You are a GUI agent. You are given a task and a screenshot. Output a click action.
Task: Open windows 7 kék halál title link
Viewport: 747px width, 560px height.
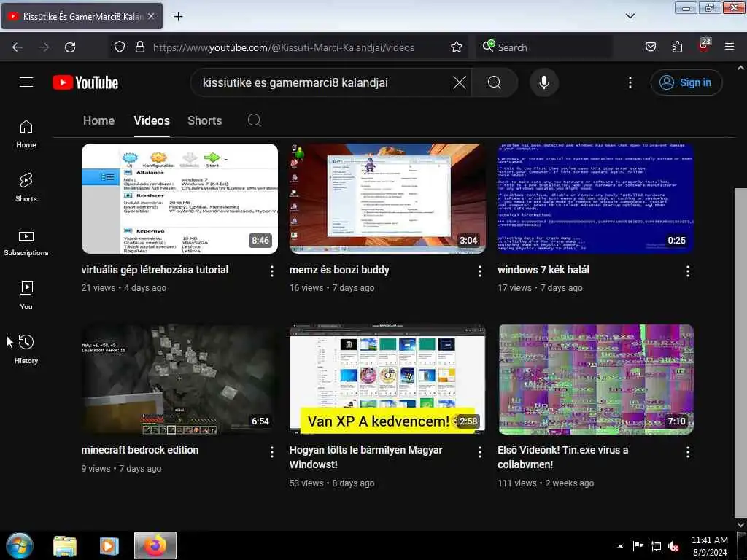click(543, 270)
